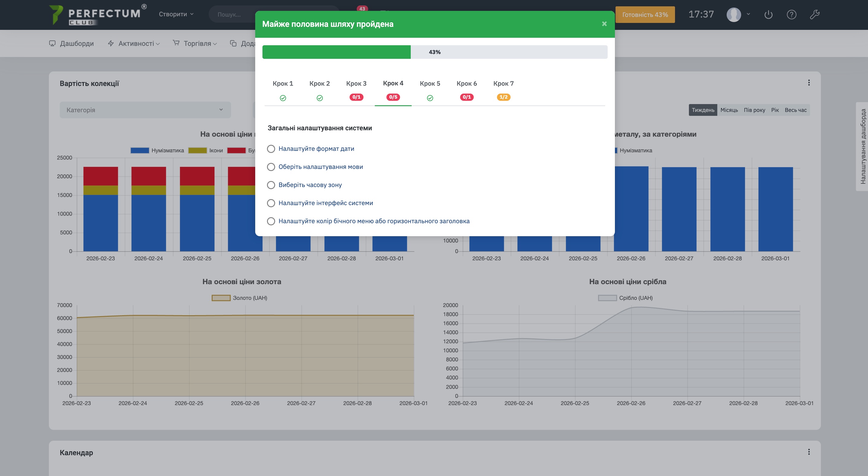868x476 pixels.
Task: Click the user avatar icon
Action: (x=734, y=14)
